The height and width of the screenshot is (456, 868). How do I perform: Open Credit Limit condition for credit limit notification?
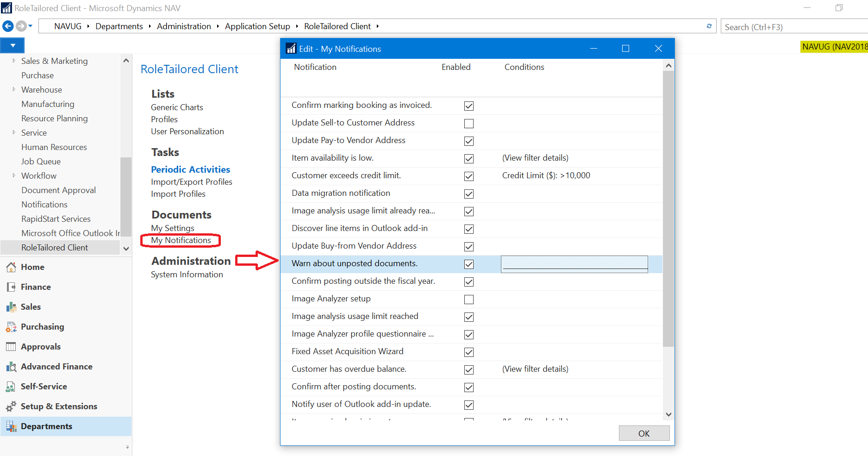546,175
